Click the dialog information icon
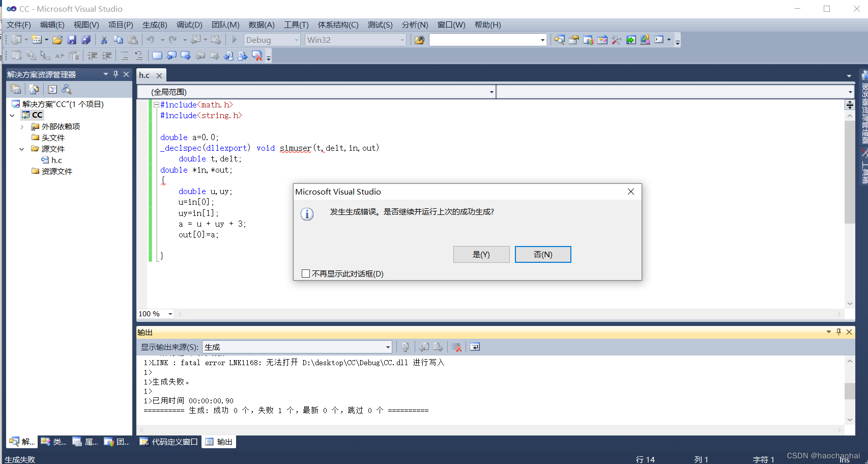Image resolution: width=868 pixels, height=464 pixels. point(307,214)
